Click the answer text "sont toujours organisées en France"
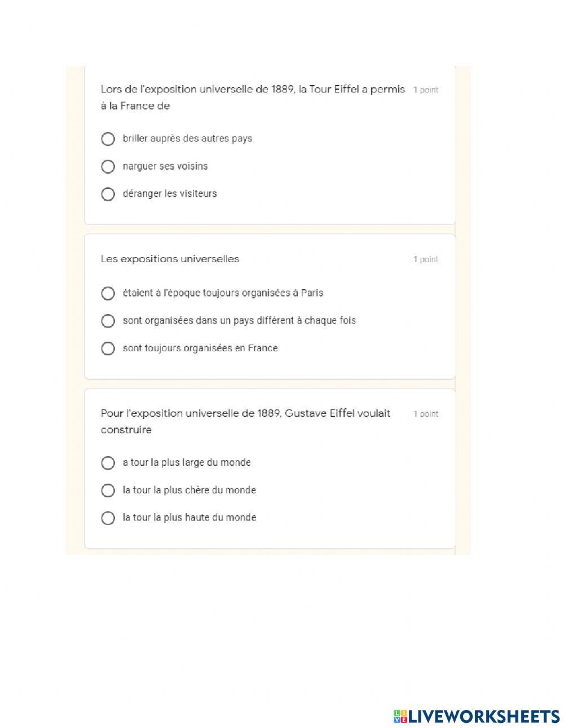 pos(200,348)
